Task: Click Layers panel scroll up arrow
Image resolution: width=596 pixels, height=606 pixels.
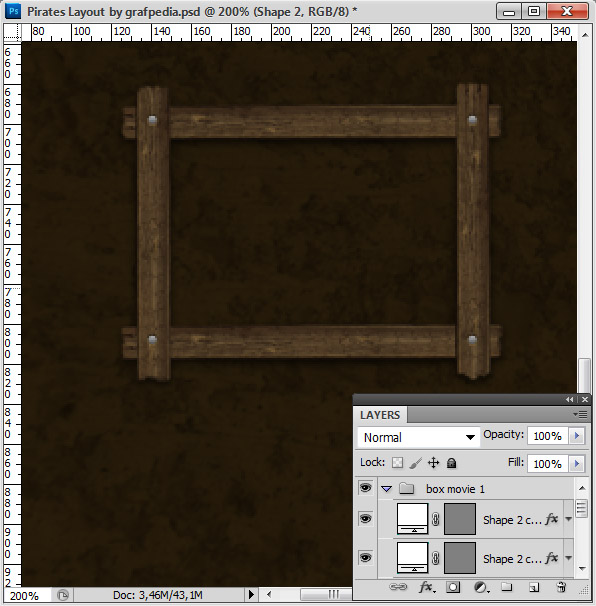Action: coord(582,488)
